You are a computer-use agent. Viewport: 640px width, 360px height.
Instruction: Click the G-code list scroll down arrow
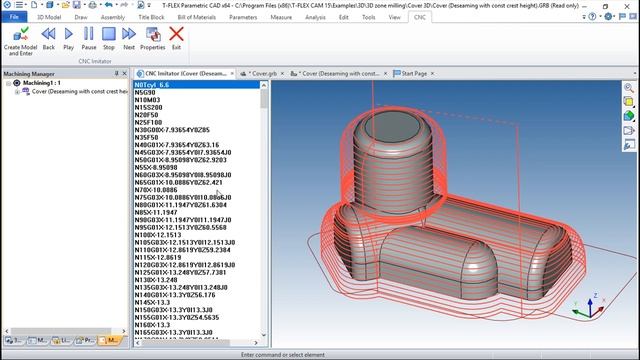[x=264, y=335]
